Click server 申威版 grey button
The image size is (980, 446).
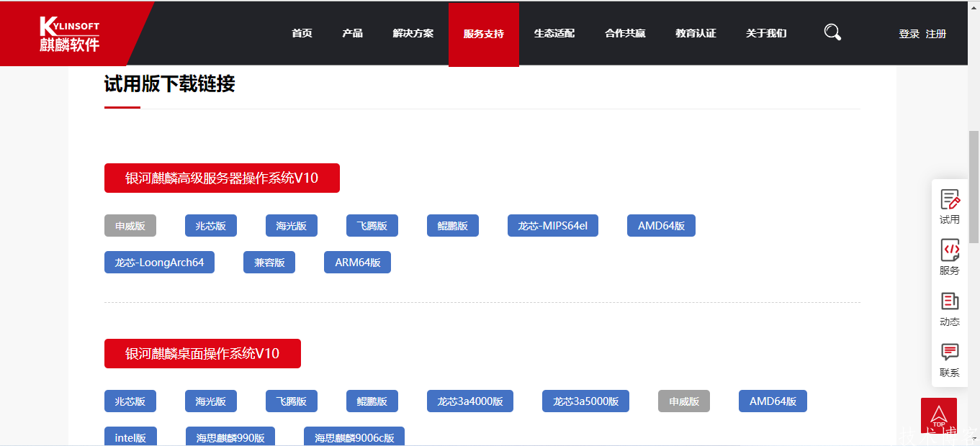click(x=130, y=226)
